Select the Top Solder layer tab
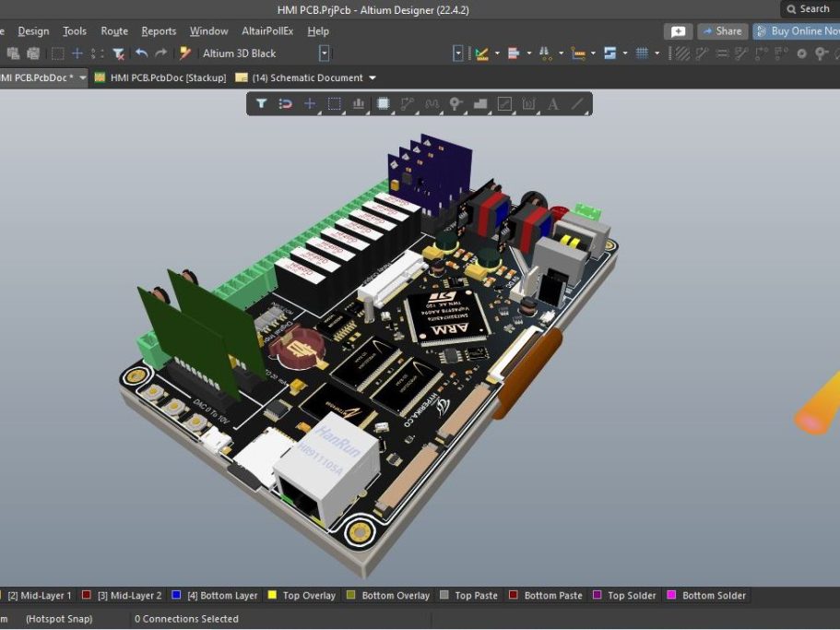 pos(624,595)
